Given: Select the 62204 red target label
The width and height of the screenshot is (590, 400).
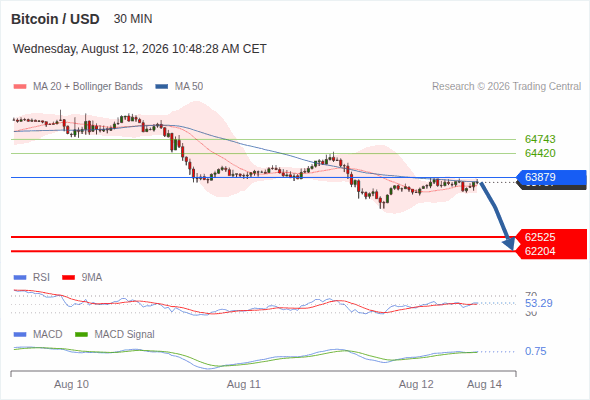Looking at the screenshot, I should 552,251.
